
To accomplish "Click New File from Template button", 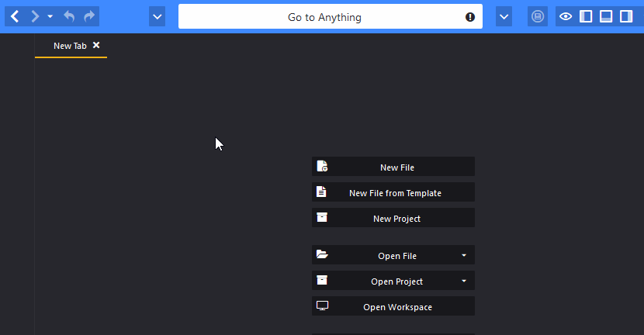I will pyautogui.click(x=393, y=192).
